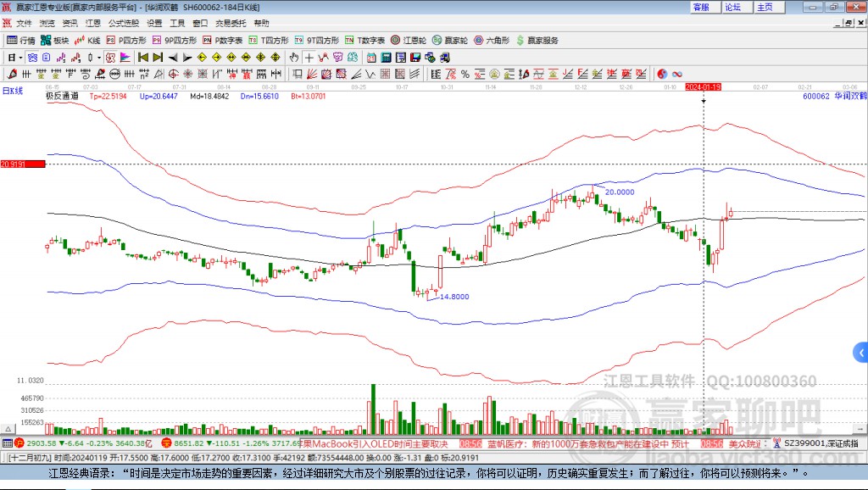Open the 江恩 menu
Image resolution: width=868 pixels, height=490 pixels.
(93, 23)
